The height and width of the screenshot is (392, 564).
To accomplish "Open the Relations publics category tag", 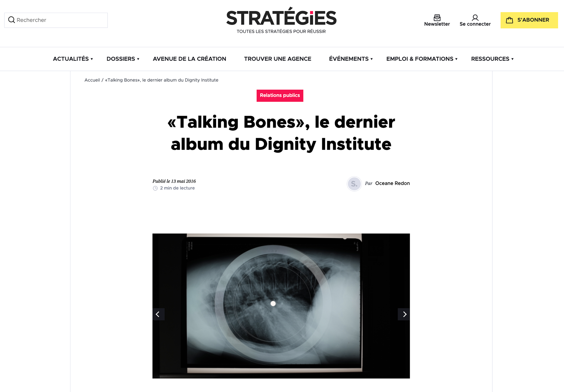I will coord(280,96).
